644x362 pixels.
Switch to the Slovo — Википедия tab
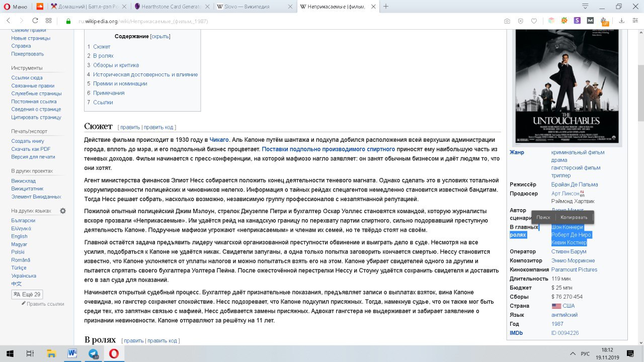point(255,7)
